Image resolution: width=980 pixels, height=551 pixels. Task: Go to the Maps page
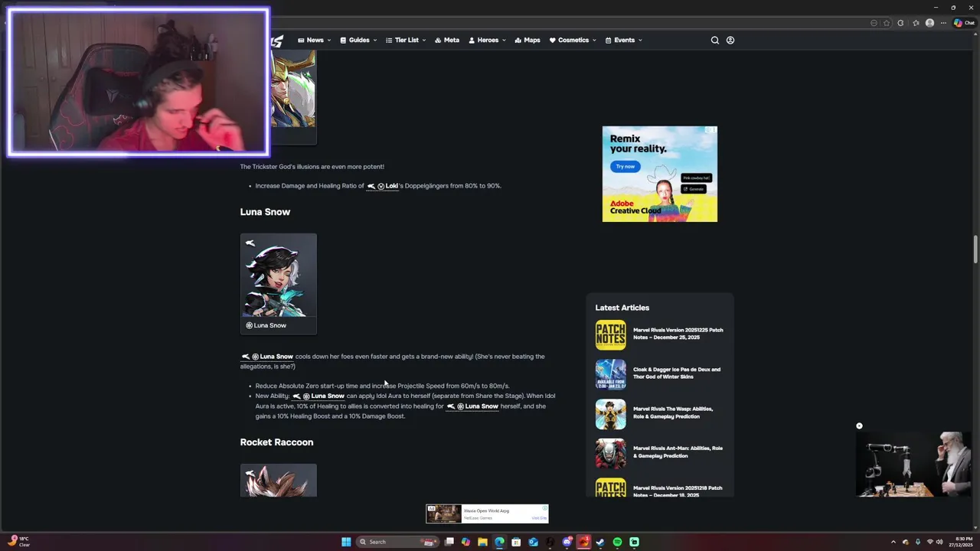click(x=528, y=40)
